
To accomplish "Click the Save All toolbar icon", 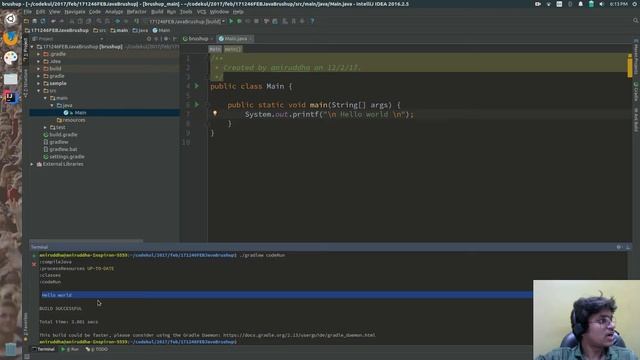I will pos(35,21).
